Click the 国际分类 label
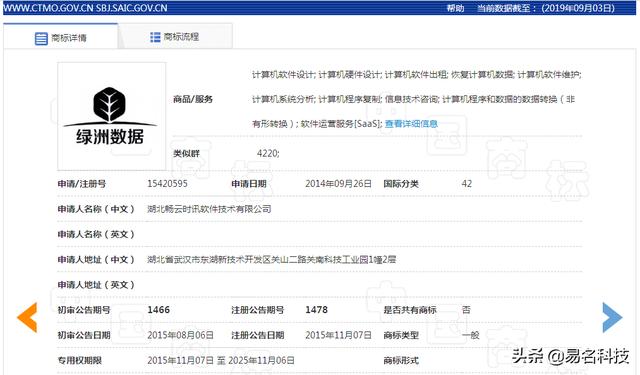Viewport: 640px width, 375px height. 401,184
